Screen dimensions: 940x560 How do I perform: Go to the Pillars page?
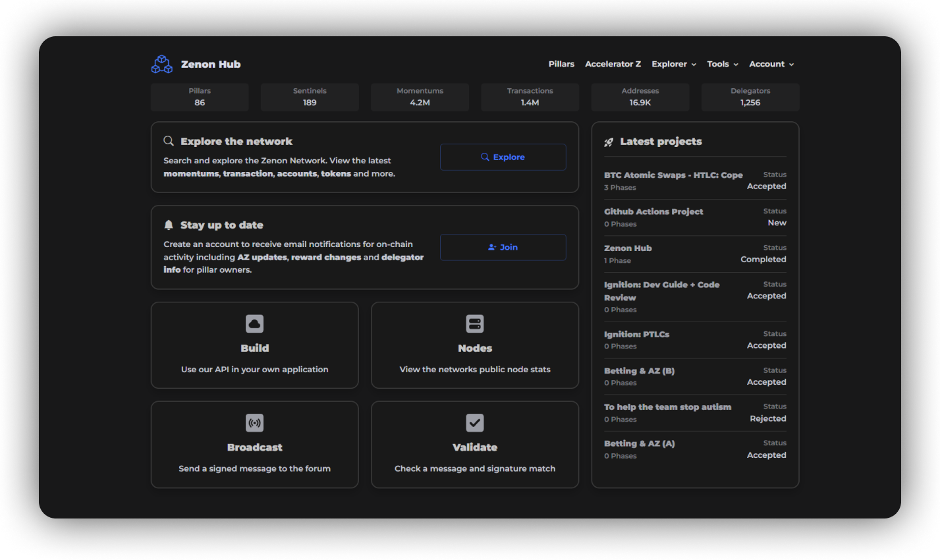[x=561, y=64]
